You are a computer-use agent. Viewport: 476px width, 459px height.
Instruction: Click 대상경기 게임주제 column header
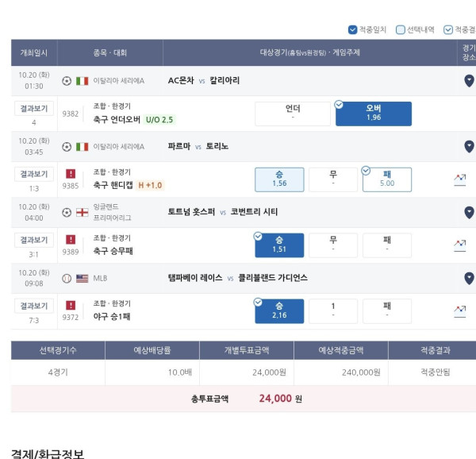309,52
